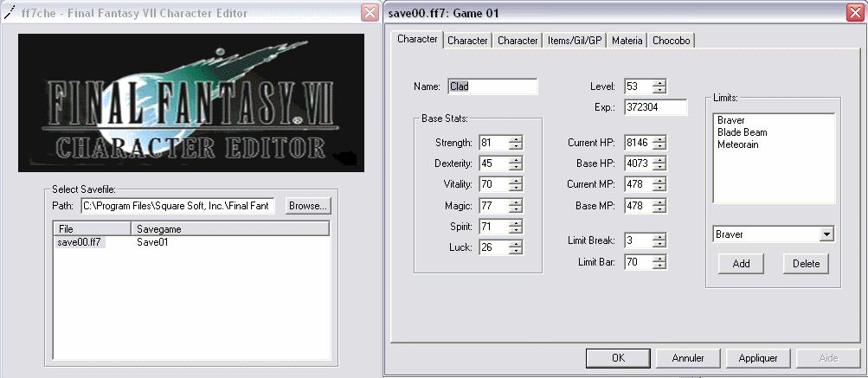Select the save00.ff7 file row

click(80, 242)
